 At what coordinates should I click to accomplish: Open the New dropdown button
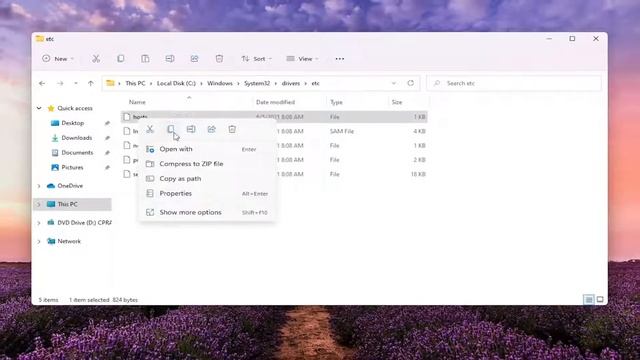pyautogui.click(x=58, y=59)
